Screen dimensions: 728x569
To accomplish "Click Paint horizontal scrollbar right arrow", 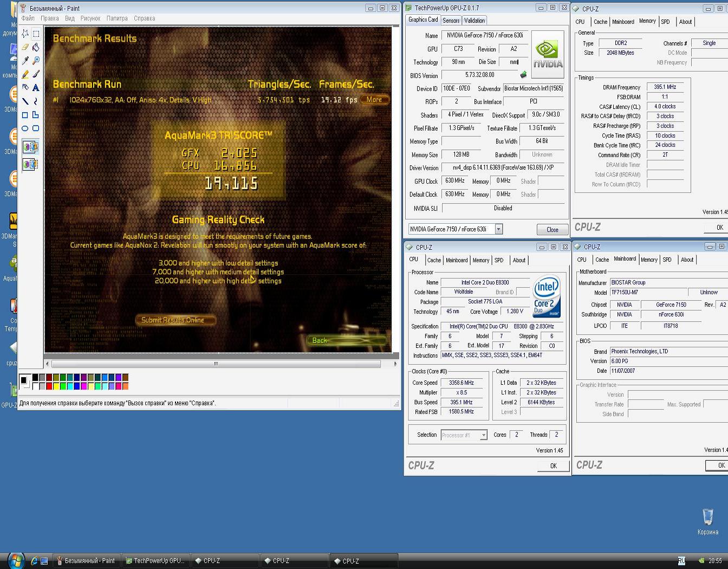I will pyautogui.click(x=395, y=364).
